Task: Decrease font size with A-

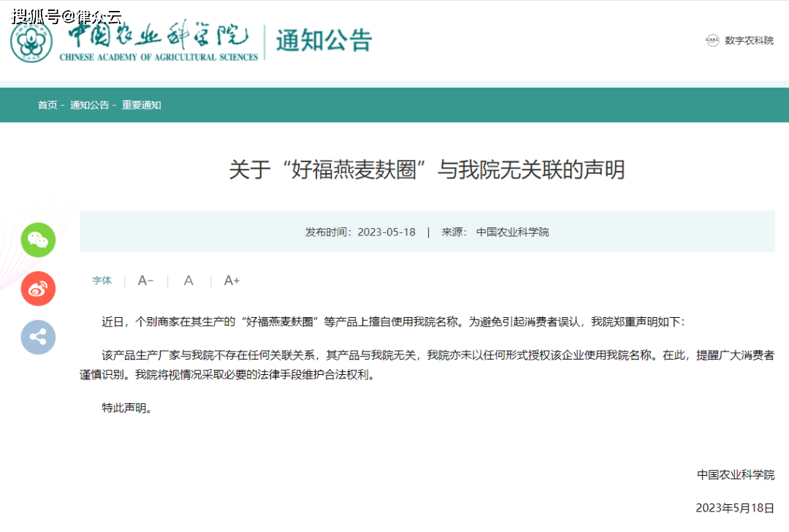Action: tap(146, 281)
